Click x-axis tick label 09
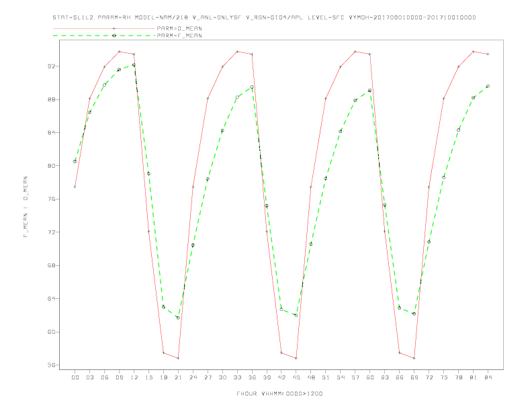 (119, 377)
